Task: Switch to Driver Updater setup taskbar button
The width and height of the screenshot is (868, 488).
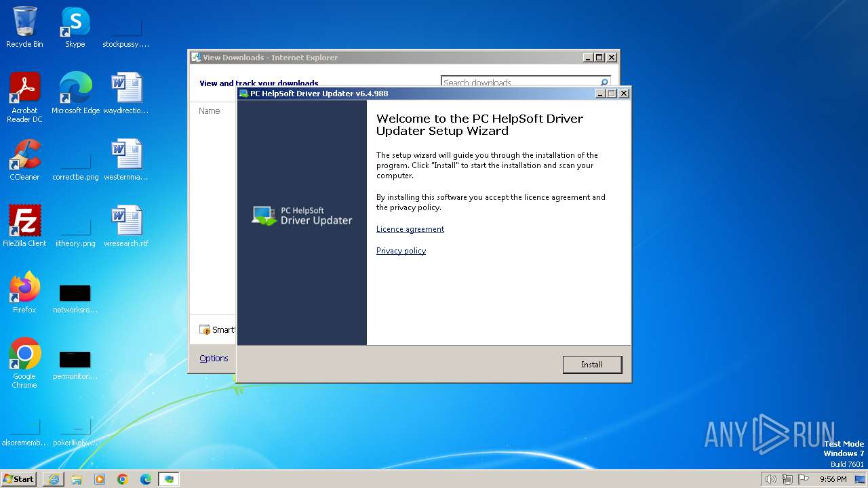Action: click(169, 479)
